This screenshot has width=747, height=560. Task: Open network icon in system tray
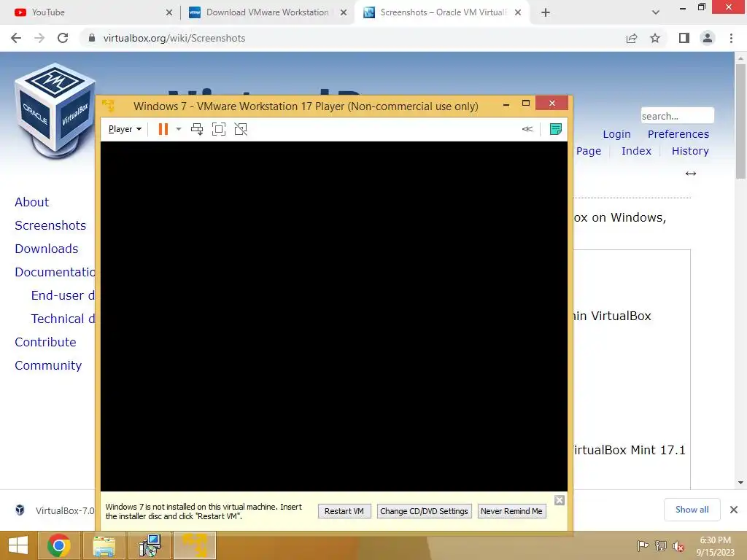[x=661, y=546]
